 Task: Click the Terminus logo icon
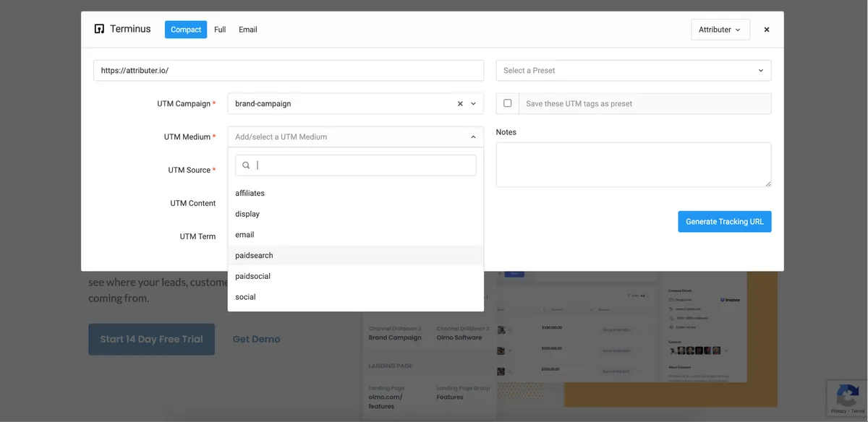(x=99, y=30)
